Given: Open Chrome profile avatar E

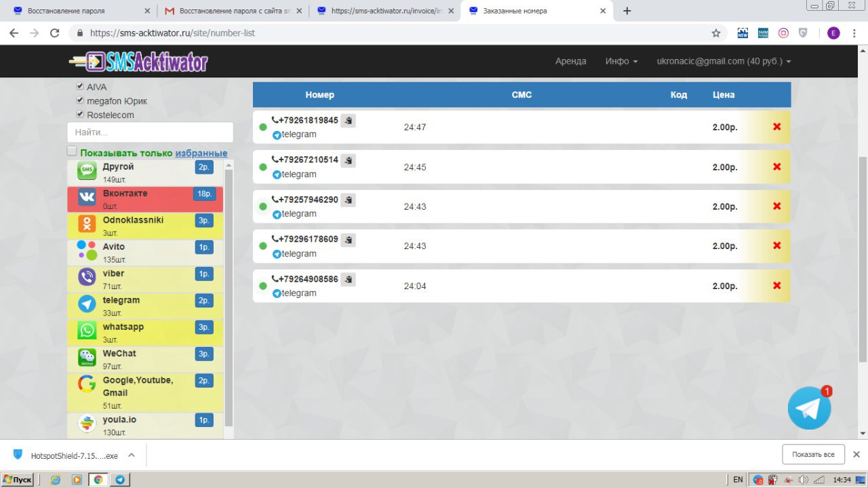Looking at the screenshot, I should (833, 33).
